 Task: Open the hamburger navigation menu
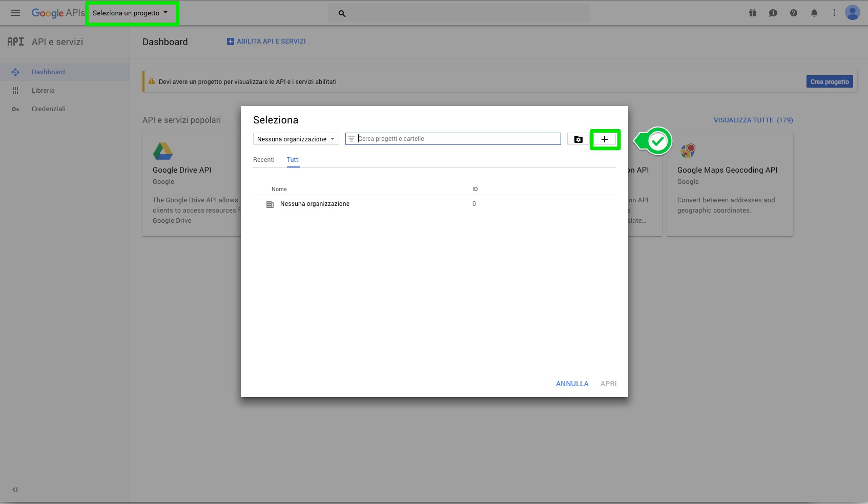pyautogui.click(x=15, y=13)
